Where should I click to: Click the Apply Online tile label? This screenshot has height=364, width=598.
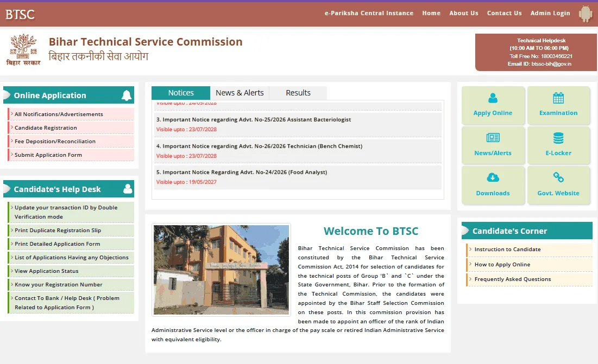[x=493, y=113]
